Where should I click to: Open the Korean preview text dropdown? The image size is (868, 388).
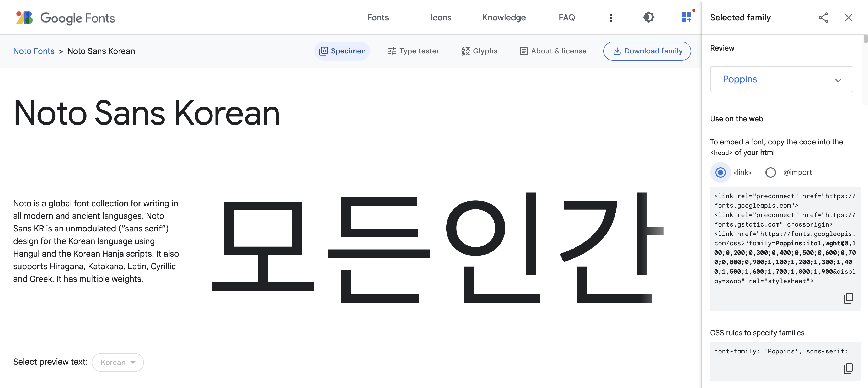pos(117,362)
